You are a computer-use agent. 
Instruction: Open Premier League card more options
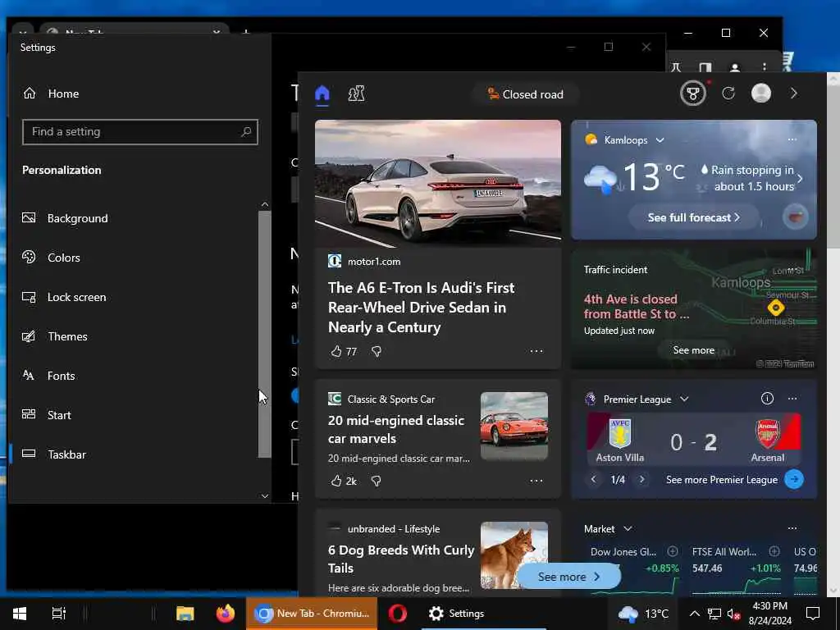point(792,399)
